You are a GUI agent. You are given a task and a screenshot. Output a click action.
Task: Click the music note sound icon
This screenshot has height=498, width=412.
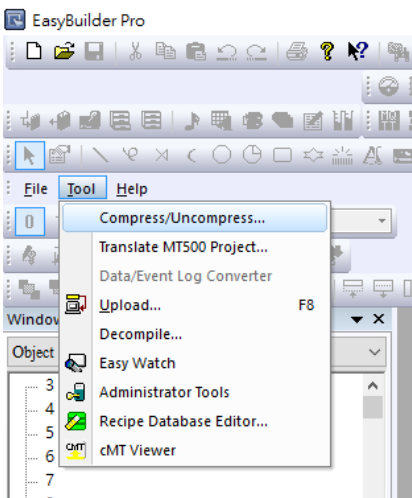(x=192, y=121)
